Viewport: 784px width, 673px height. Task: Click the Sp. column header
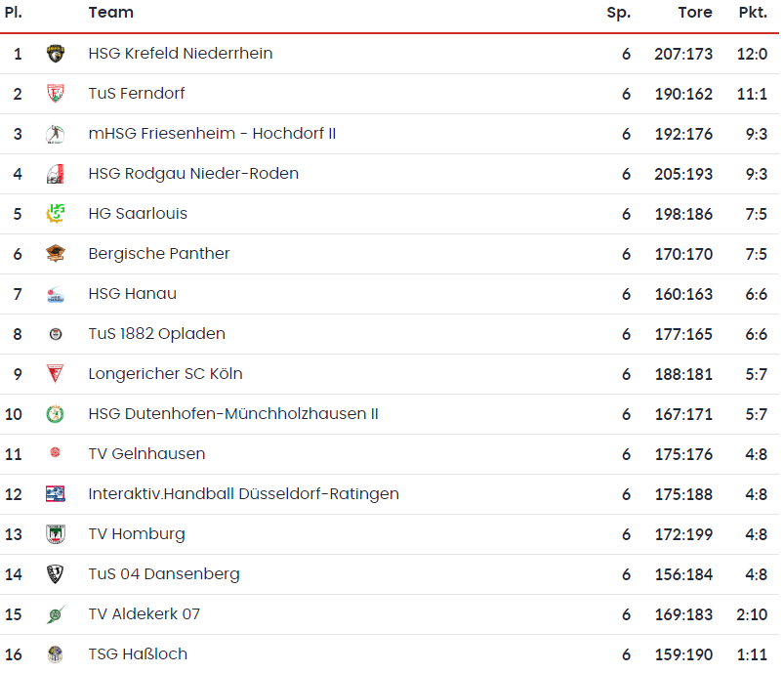point(619,13)
